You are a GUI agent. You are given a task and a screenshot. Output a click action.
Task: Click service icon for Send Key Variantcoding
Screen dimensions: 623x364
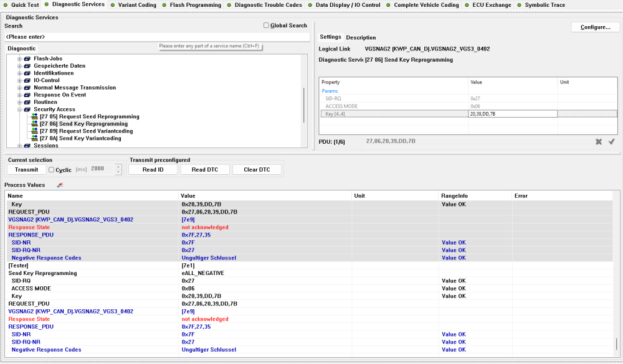pos(34,138)
